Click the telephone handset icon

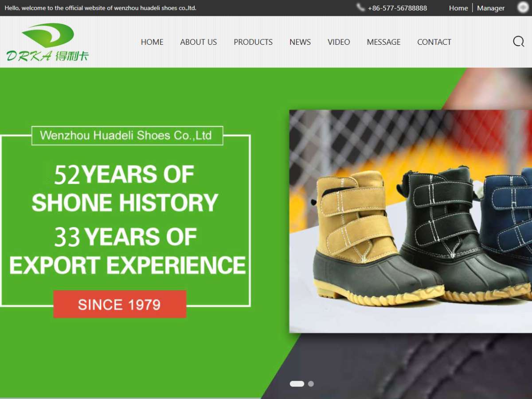click(360, 8)
